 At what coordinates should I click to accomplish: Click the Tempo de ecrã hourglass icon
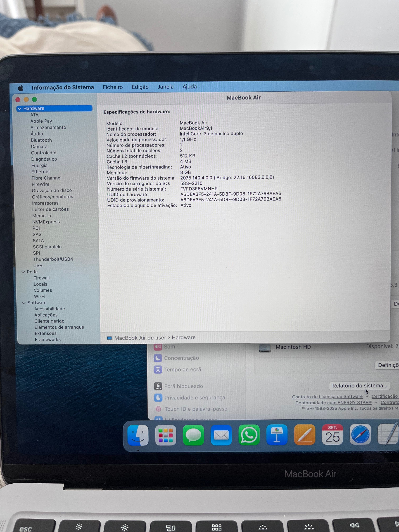[158, 370]
